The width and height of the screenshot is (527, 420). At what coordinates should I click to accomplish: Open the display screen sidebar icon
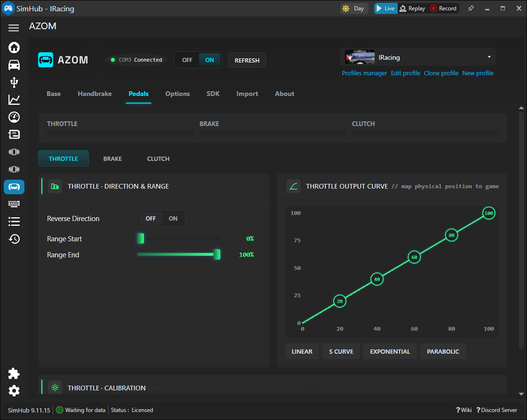point(14,135)
